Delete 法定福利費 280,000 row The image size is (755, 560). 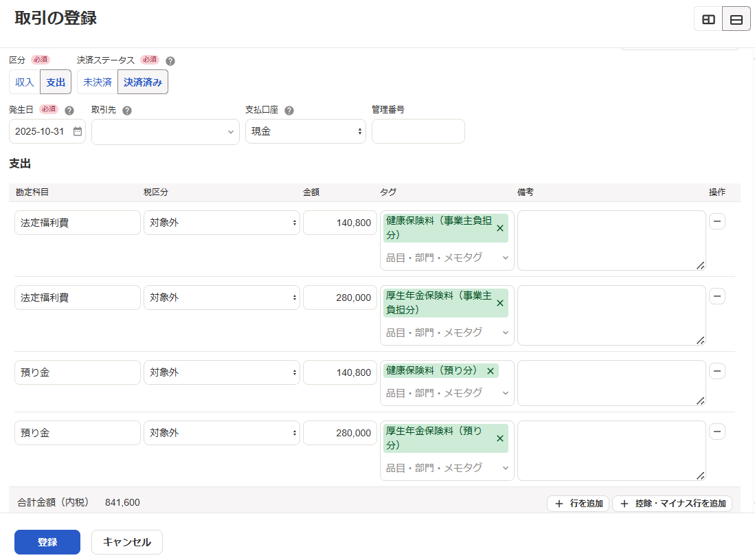click(717, 296)
